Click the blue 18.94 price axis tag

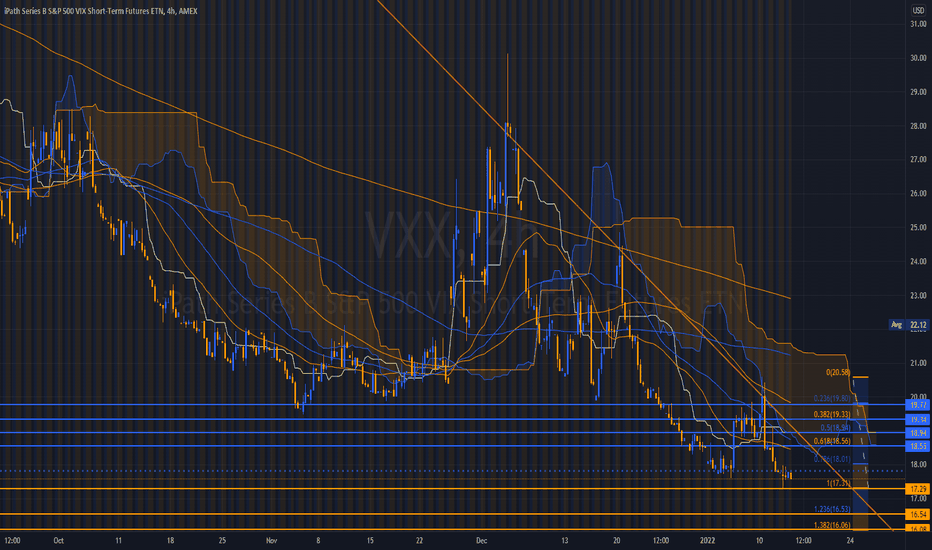click(918, 433)
